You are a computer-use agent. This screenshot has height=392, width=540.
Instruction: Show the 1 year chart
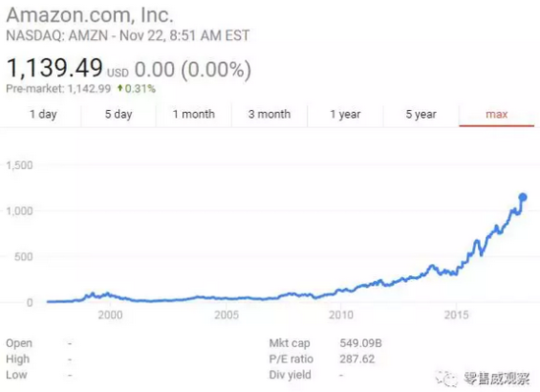(345, 114)
